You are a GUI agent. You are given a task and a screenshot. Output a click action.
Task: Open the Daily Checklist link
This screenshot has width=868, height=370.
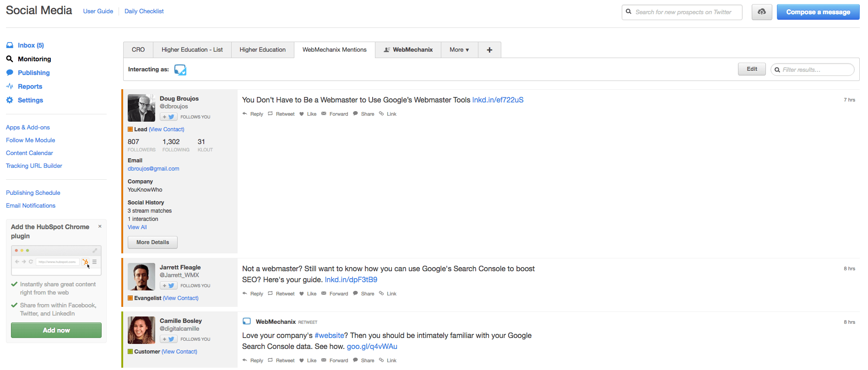point(144,11)
